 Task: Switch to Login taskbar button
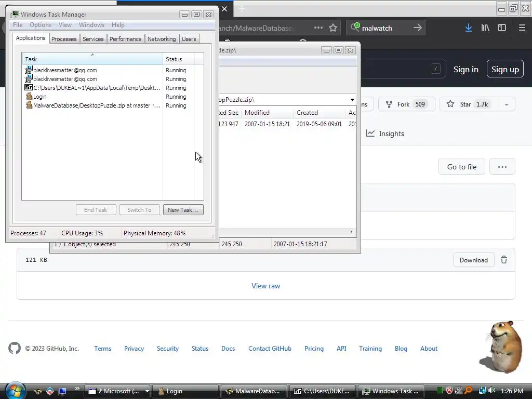coord(185,391)
